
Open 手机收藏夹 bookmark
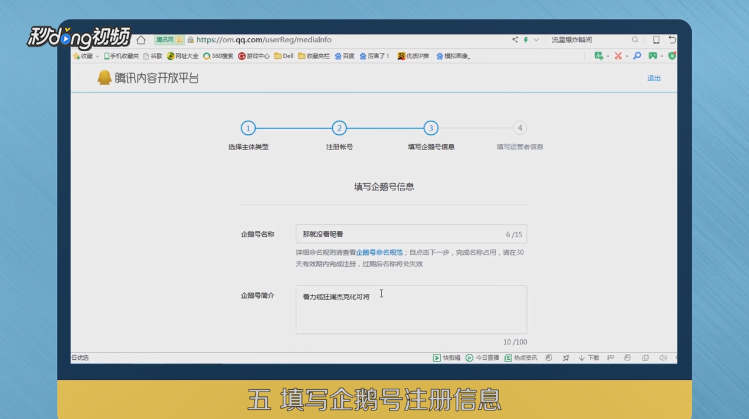pos(121,56)
